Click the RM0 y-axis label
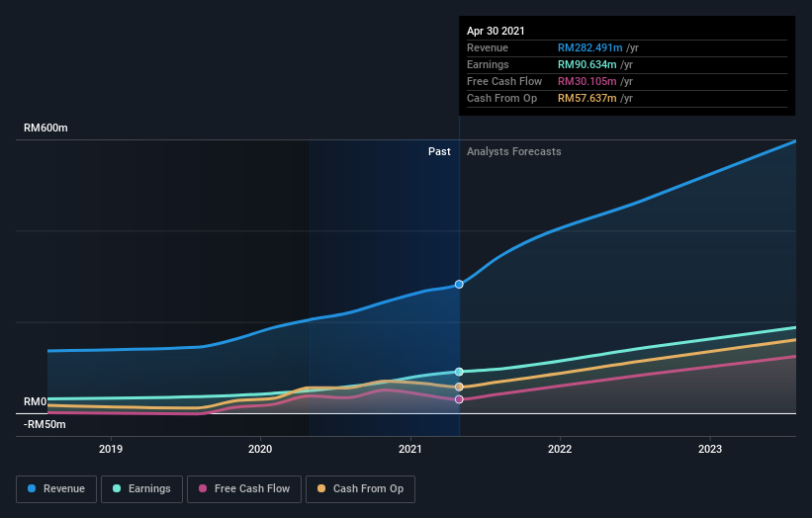812x518 pixels. pyautogui.click(x=36, y=401)
